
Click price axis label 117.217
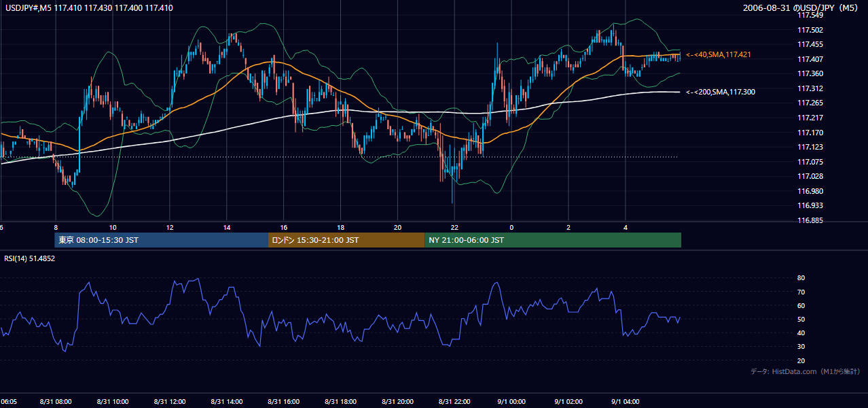pyautogui.click(x=809, y=118)
